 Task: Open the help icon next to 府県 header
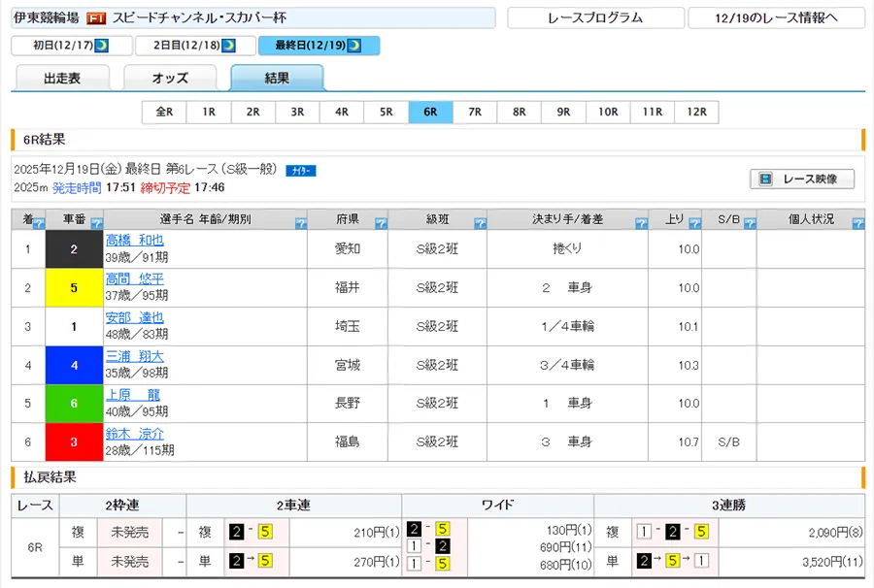(x=381, y=223)
